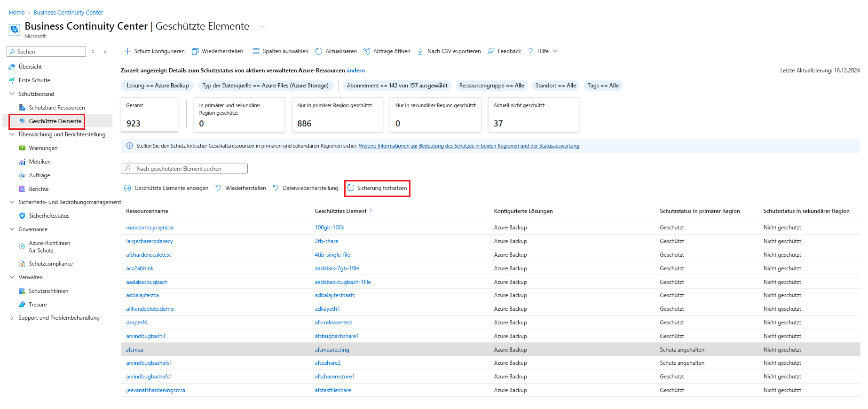Click the Spalten auswählen columns icon
The height and width of the screenshot is (409, 868).
coord(256,51)
